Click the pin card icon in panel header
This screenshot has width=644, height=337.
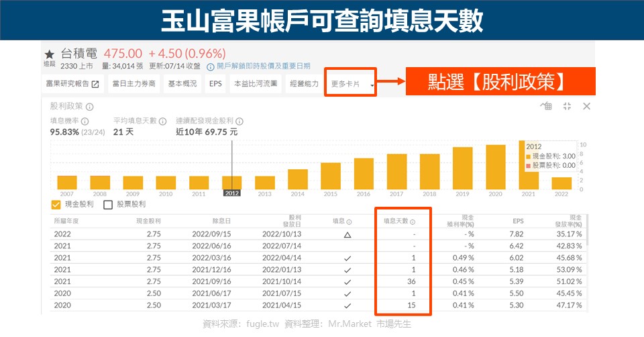pos(546,106)
